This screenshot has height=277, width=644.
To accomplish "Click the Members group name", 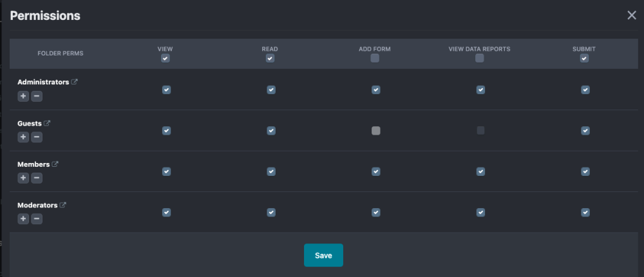I will tap(33, 164).
